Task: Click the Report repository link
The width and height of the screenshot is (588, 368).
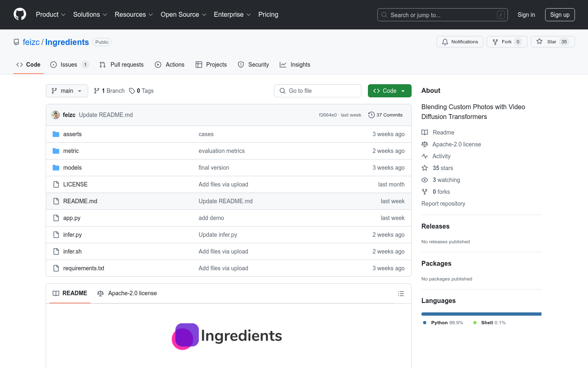Action: click(443, 204)
